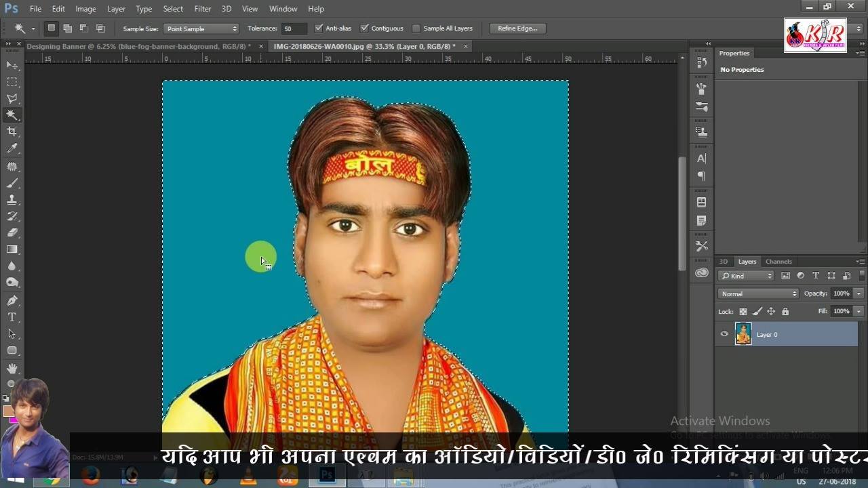Click the Refine Edge button
Screen dimensions: 868x488
517,28
